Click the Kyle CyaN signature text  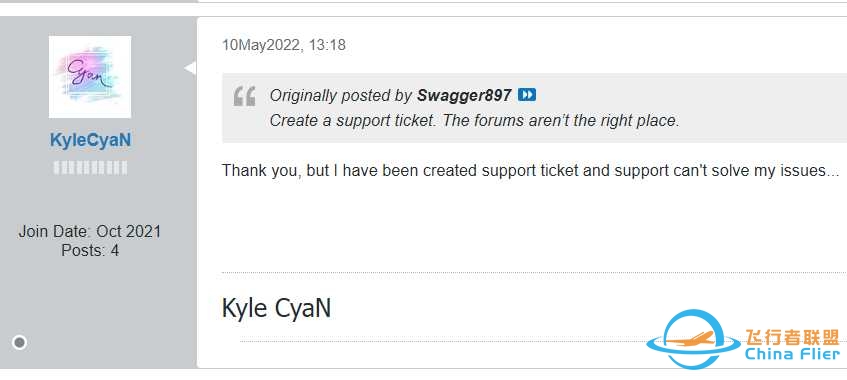pyautogui.click(x=276, y=308)
